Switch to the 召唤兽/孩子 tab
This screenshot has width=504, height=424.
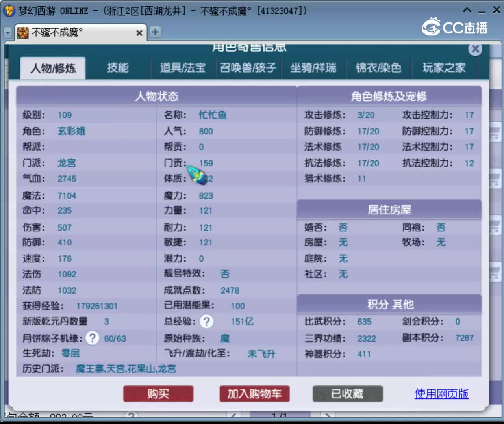[248, 68]
